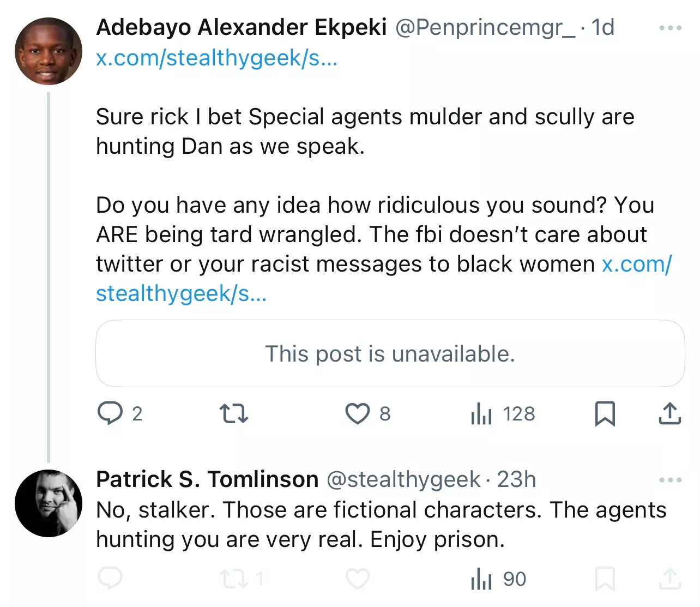This screenshot has width=700, height=607.
Task: Open more options for Ekpeki's post
Action: (x=670, y=28)
